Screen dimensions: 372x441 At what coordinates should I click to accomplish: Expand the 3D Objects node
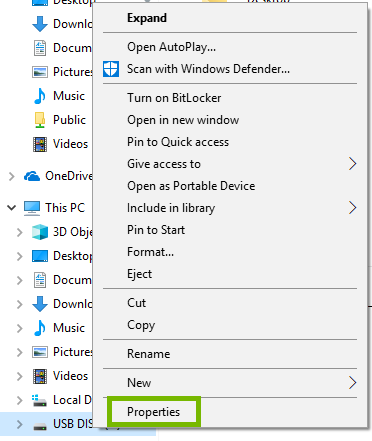(20, 232)
